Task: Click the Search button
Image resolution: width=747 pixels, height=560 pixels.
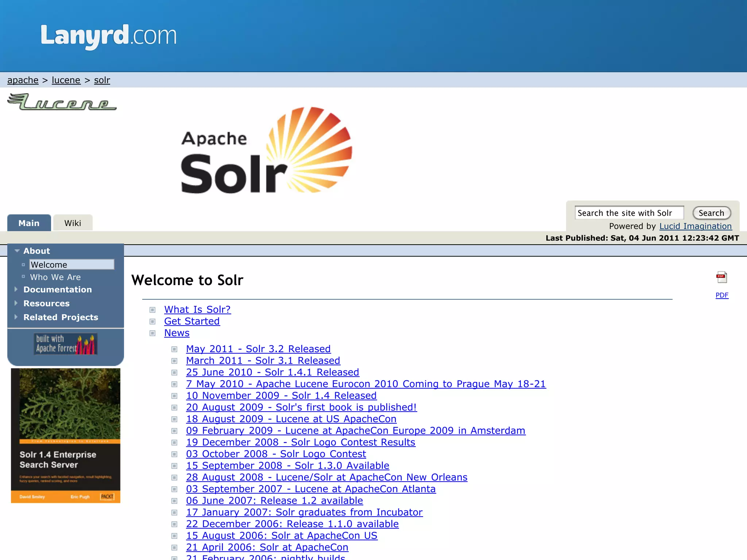Action: [712, 213]
